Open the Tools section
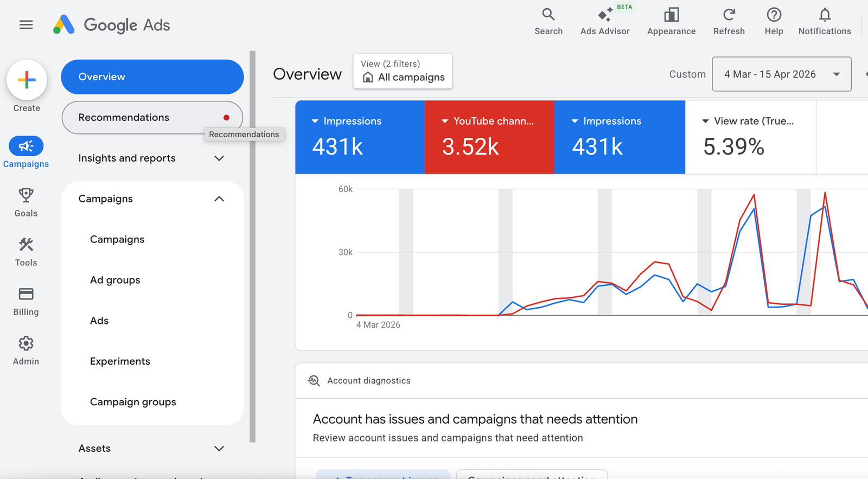 click(x=26, y=252)
